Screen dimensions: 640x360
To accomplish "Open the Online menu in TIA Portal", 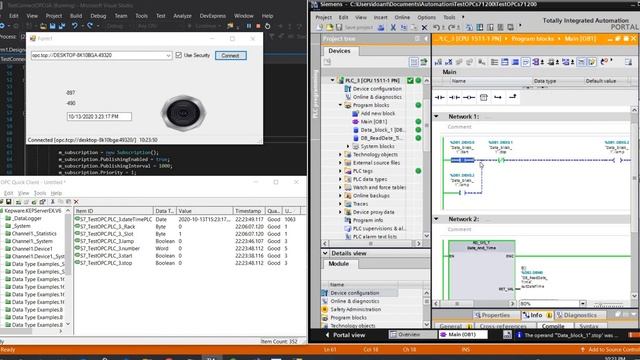I will pos(402,18).
